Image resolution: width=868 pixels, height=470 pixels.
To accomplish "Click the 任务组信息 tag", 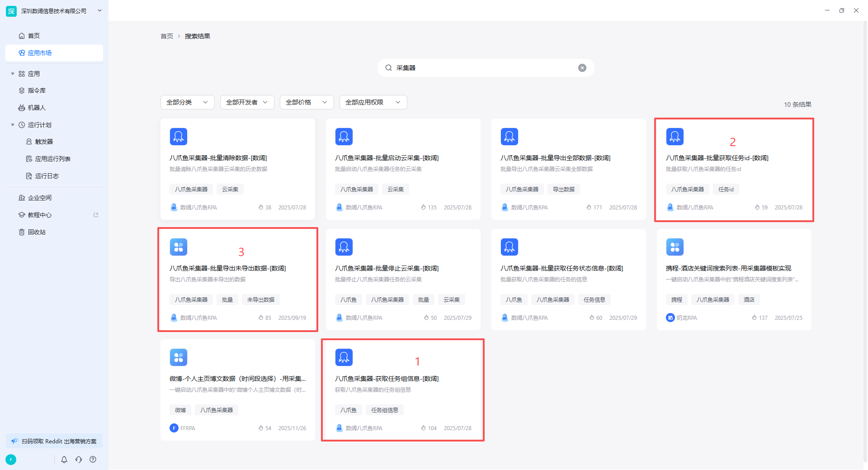I will tap(385, 410).
